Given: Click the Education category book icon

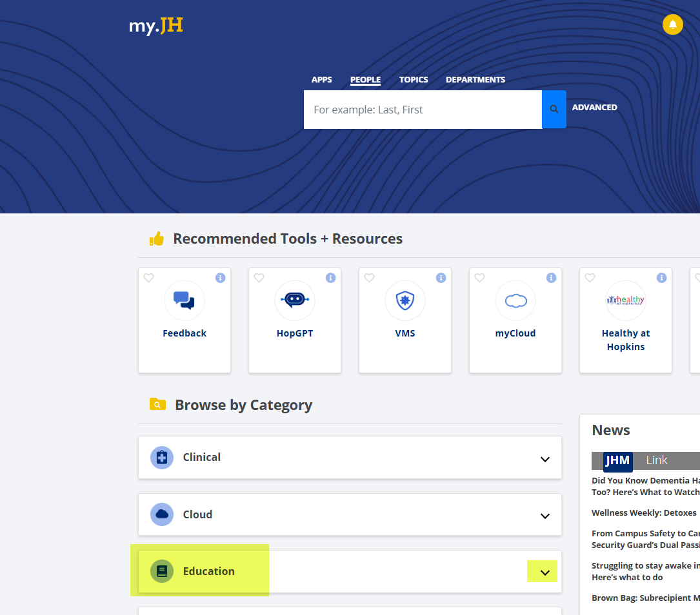Looking at the screenshot, I should tap(161, 571).
